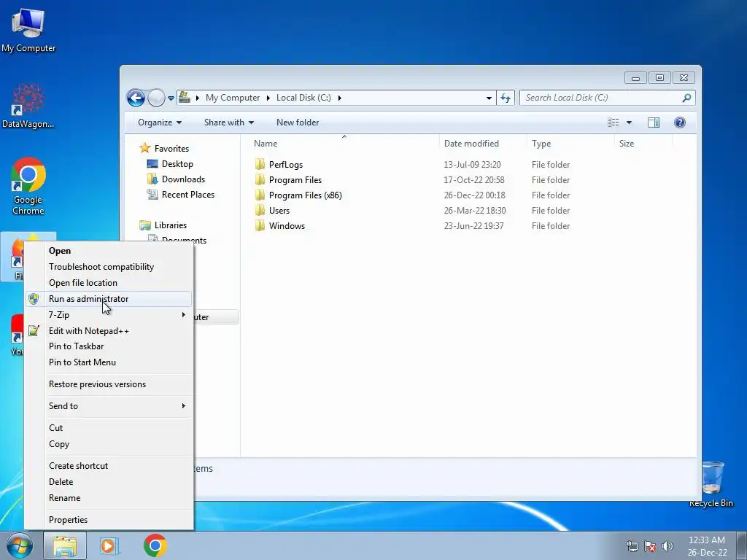747x560 pixels.
Task: Change your view icon button
Action: click(x=613, y=122)
